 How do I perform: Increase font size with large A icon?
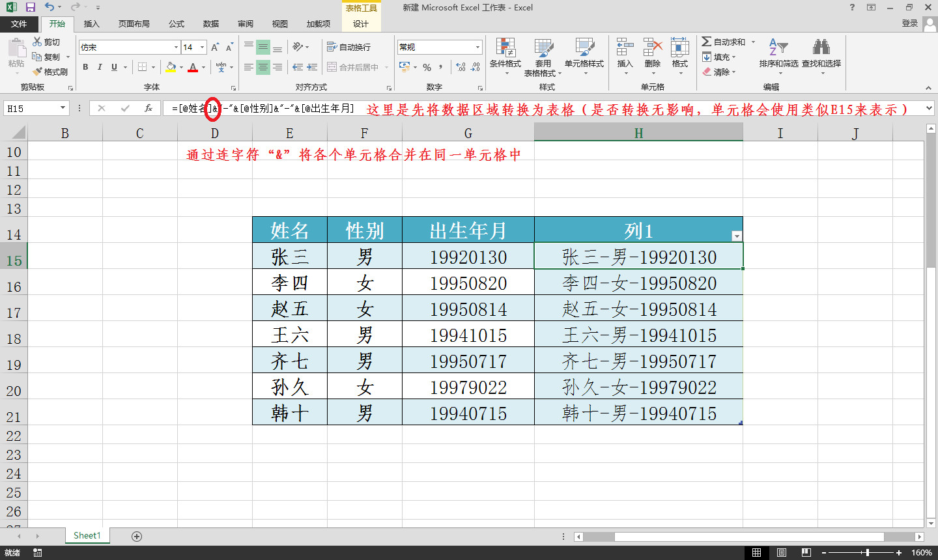click(x=215, y=47)
